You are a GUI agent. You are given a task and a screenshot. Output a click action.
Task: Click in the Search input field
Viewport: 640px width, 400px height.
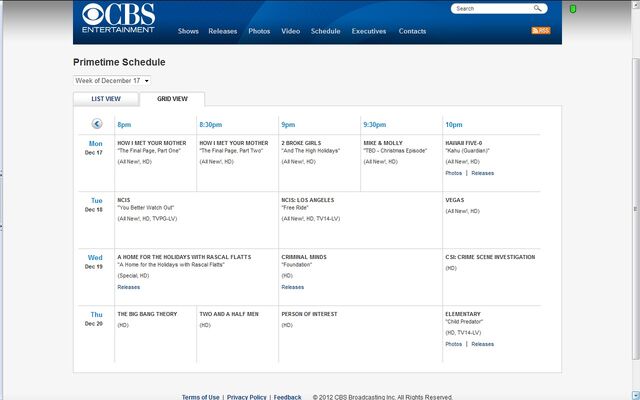tap(493, 9)
